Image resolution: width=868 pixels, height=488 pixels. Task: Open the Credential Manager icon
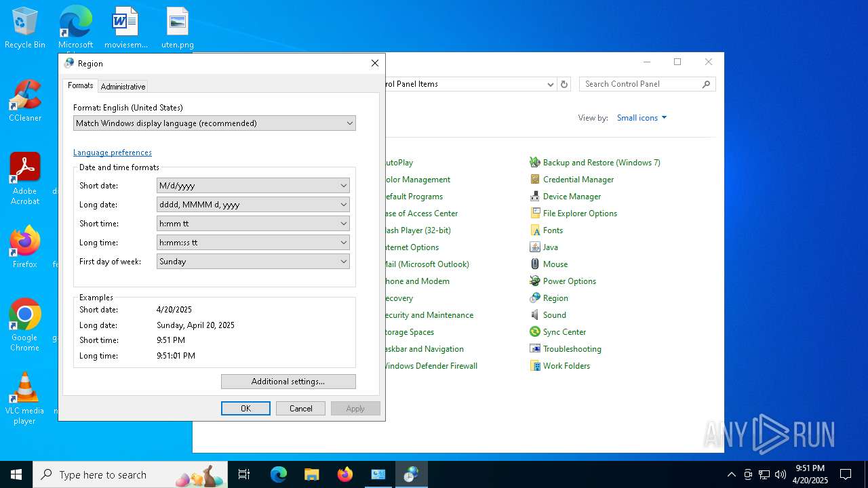(x=535, y=180)
